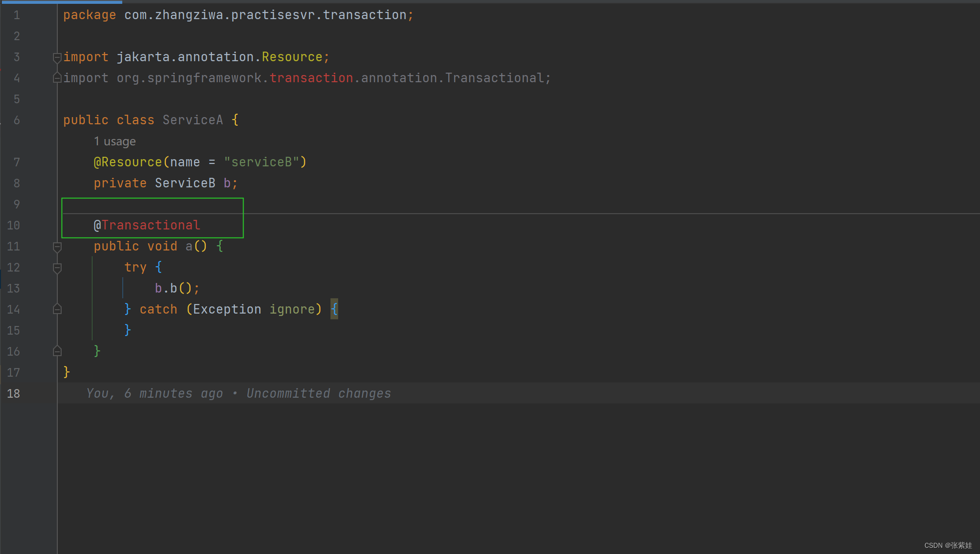Click the 'Uncommitted changes' blame annotation

(x=318, y=393)
